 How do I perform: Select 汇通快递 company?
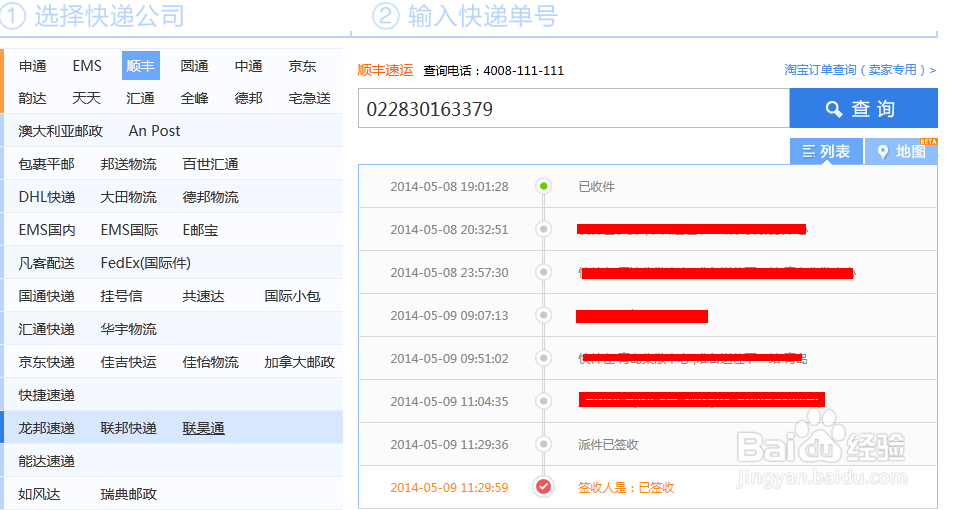pyautogui.click(x=47, y=329)
